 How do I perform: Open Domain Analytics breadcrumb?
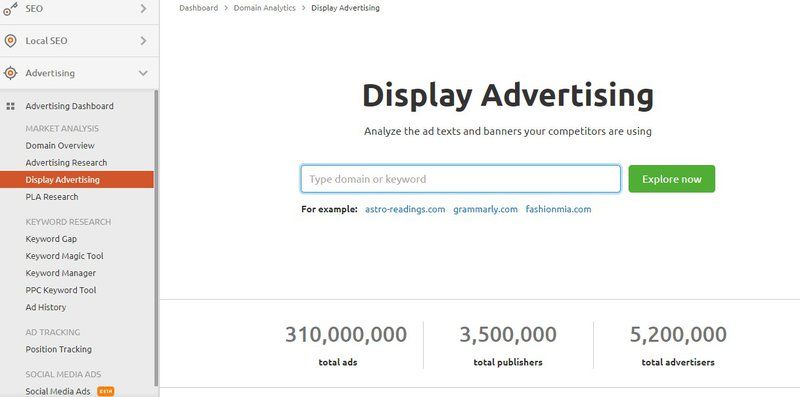[264, 8]
